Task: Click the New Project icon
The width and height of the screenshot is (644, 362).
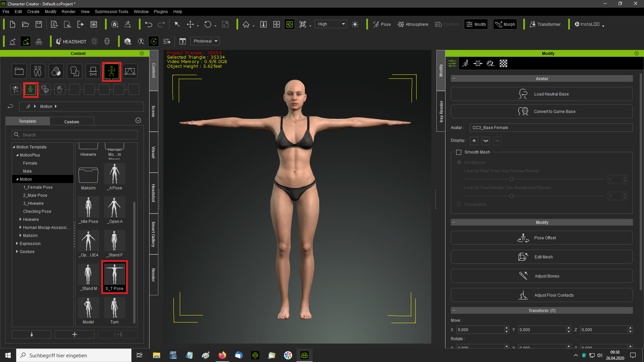Action: click(x=12, y=24)
